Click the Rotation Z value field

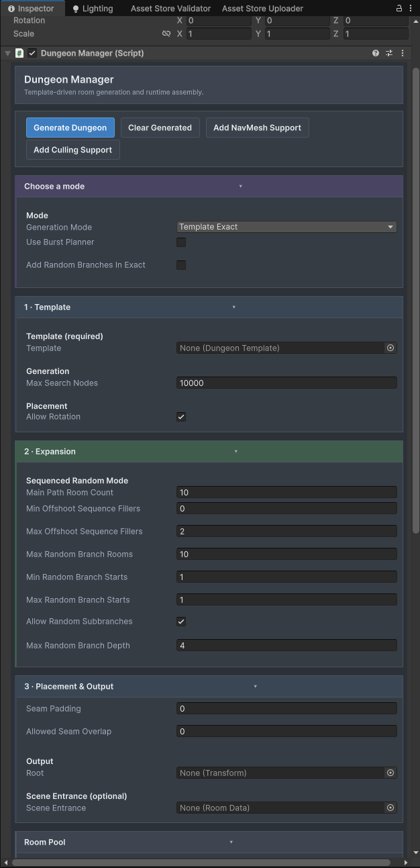[375, 21]
